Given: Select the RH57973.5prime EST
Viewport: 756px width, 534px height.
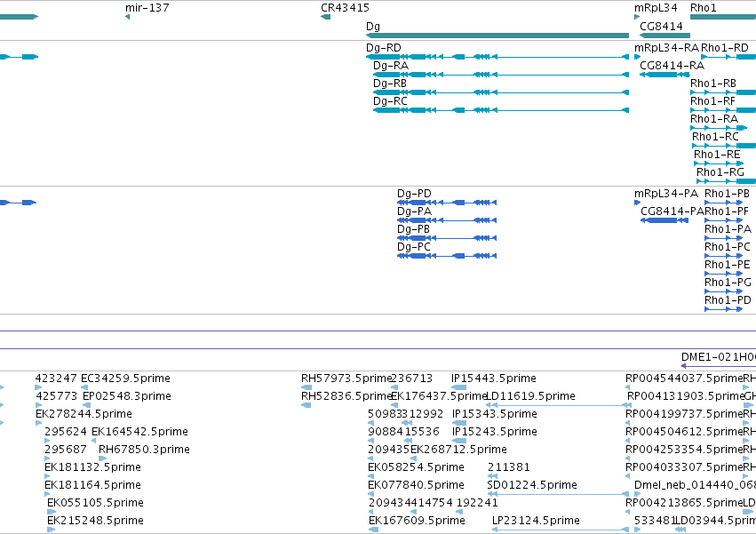Looking at the screenshot, I should (x=306, y=387).
